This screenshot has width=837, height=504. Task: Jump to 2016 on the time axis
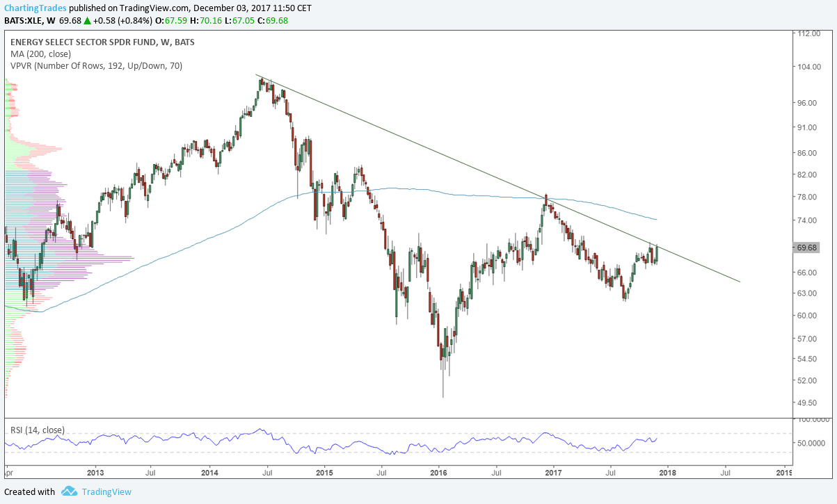point(439,473)
